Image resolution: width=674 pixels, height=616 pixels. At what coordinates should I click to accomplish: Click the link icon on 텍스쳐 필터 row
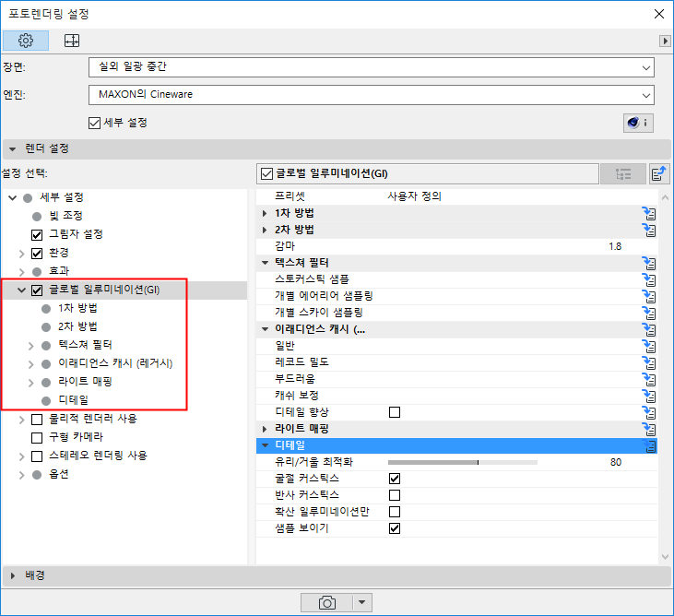coord(649,263)
